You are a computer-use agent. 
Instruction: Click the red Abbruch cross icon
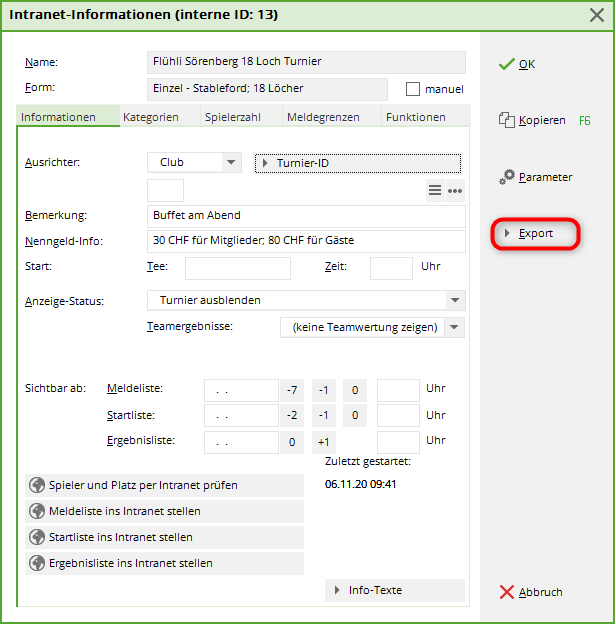pyautogui.click(x=506, y=592)
